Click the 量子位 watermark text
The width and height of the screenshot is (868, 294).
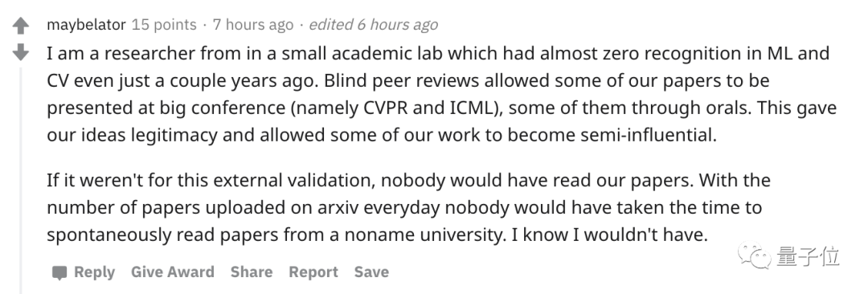809,257
